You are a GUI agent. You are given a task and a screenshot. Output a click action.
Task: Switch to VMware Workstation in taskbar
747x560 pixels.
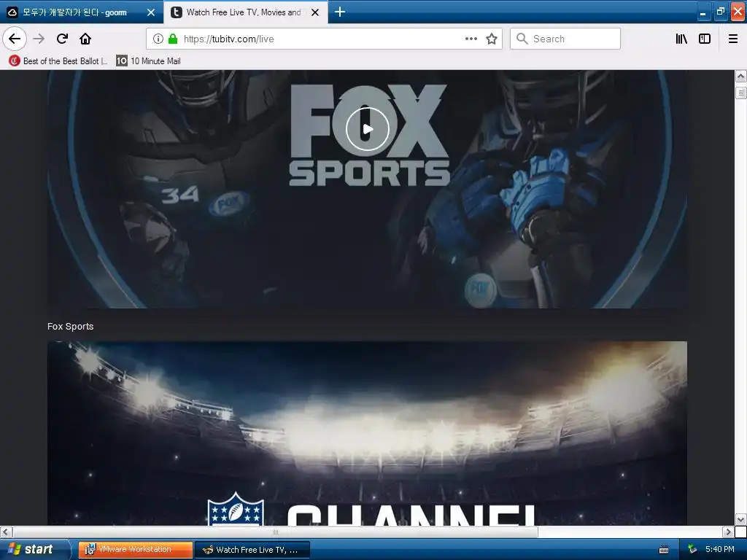135,550
